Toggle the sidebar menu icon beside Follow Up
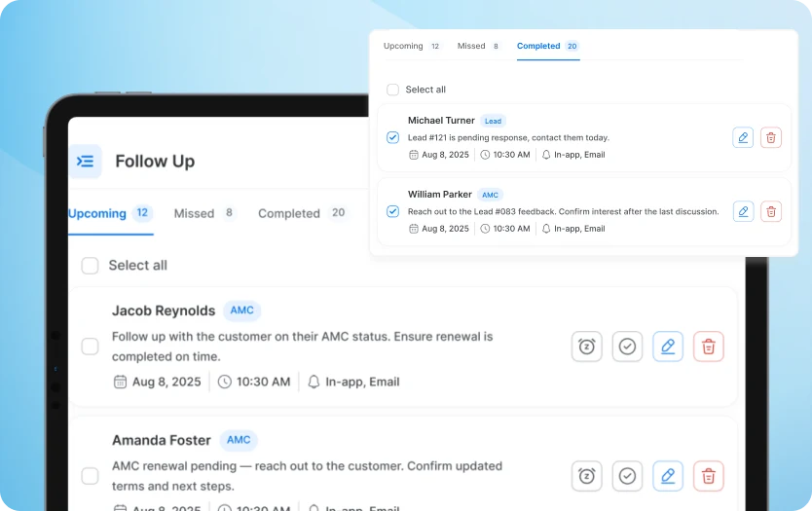Viewport: 812px width, 511px height. point(85,162)
